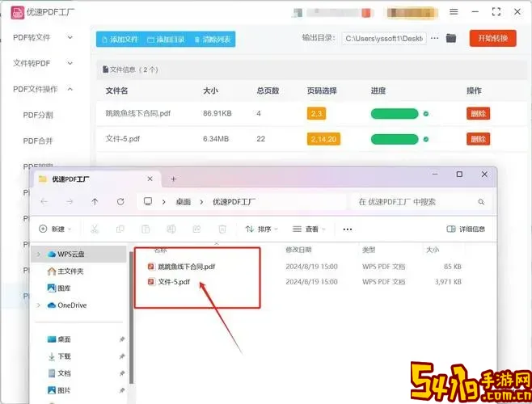Click the Rename icon in Explorer toolbar
Viewport: 532px width, 404px height.
pos(171,229)
